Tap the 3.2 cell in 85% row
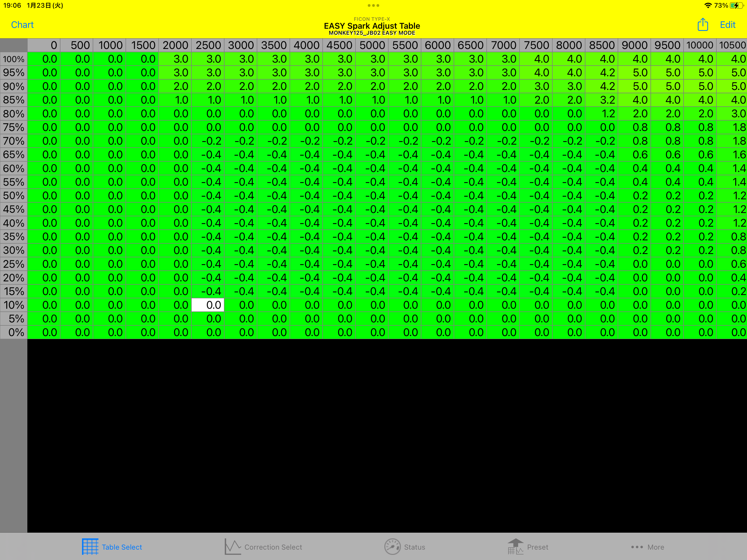 [x=602, y=100]
